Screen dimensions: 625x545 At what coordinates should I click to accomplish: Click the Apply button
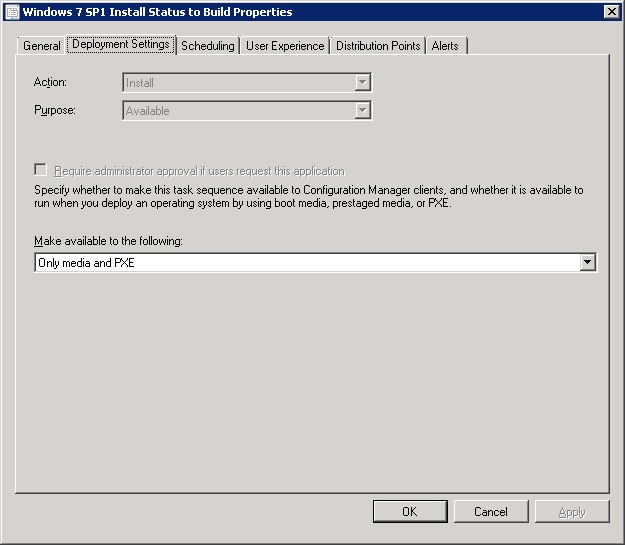(x=572, y=512)
